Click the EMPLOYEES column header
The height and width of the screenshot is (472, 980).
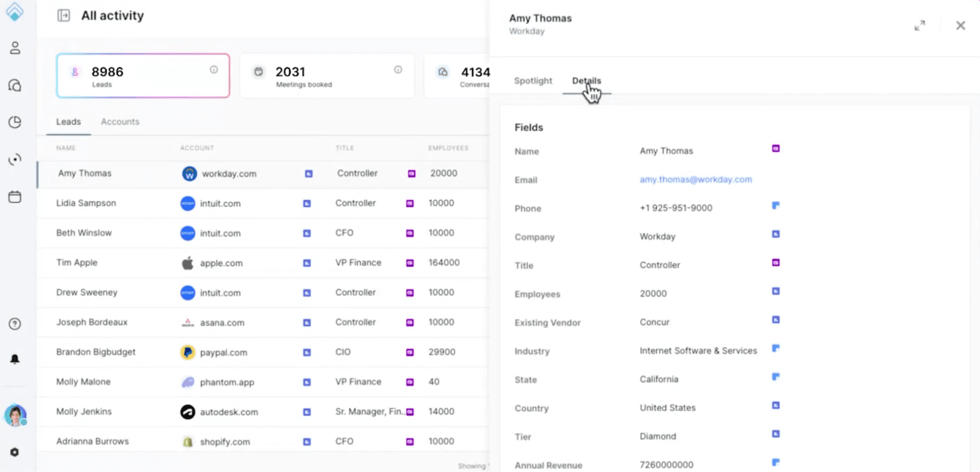(448, 148)
